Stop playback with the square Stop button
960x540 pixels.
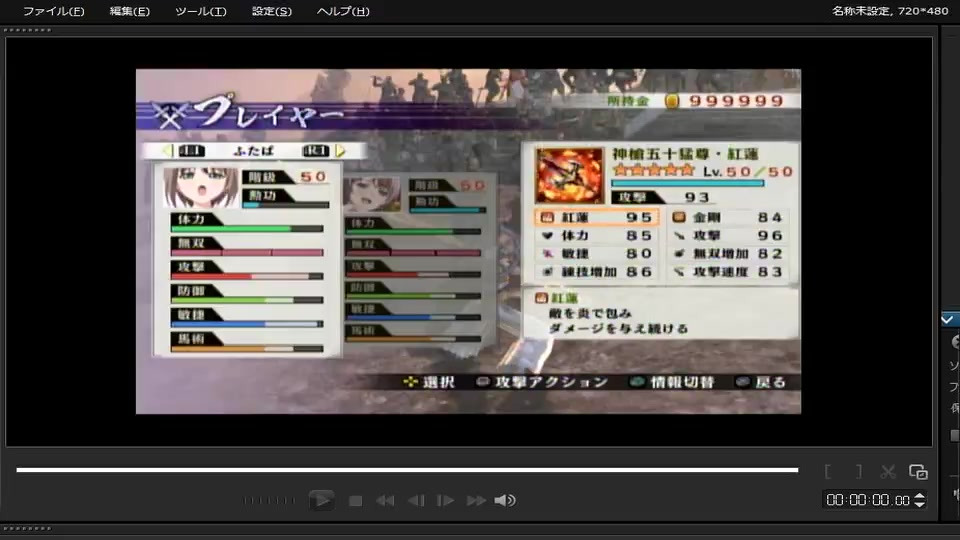[355, 501]
